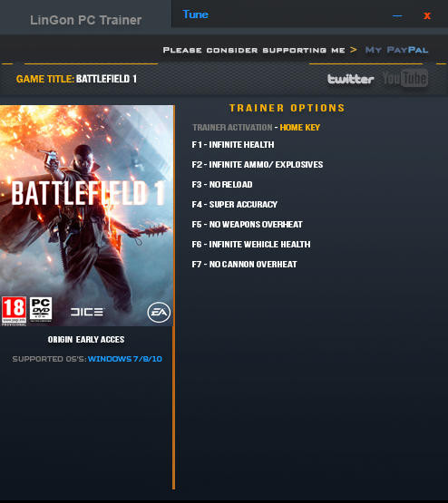Close the trainer window

pos(427,15)
